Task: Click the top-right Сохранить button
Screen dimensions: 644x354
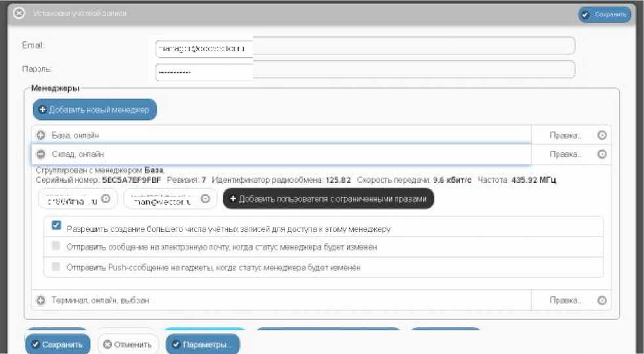Action: pos(604,14)
